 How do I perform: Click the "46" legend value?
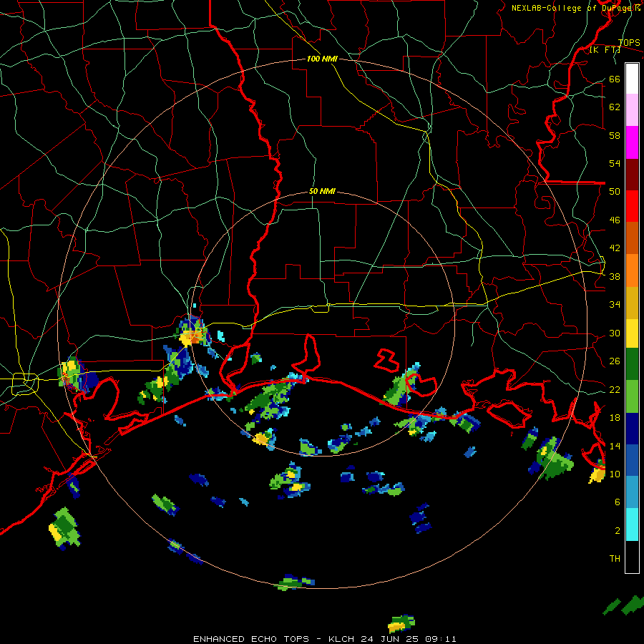click(x=615, y=220)
